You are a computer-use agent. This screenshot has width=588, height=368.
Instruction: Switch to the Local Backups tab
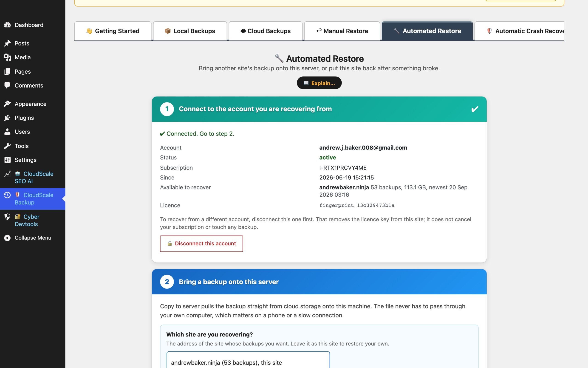coord(190,31)
